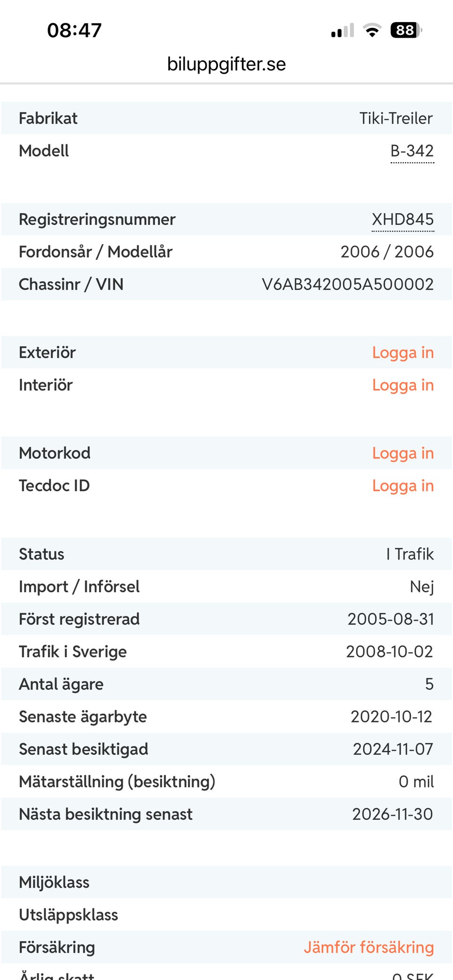453x980 pixels.
Task: Click Logga in next to Exteriör
Action: tap(403, 353)
